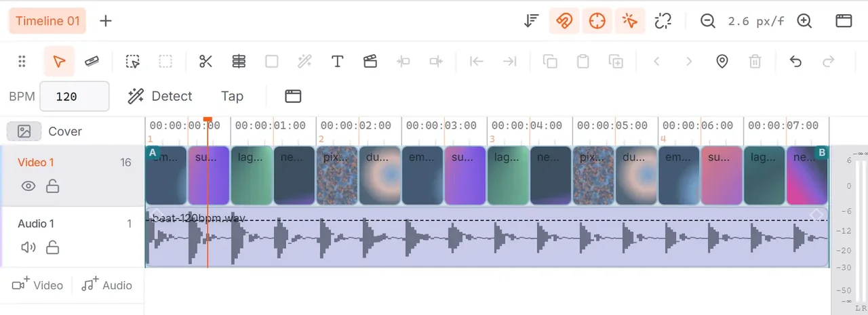This screenshot has width=868, height=315.
Task: Add a text element with T icon
Action: tap(337, 62)
